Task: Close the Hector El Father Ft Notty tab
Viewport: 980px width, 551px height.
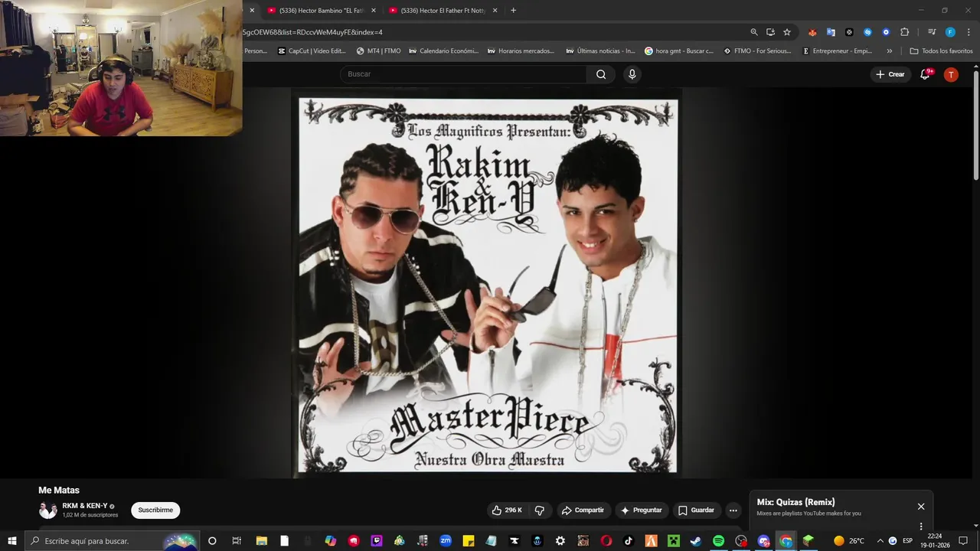Action: [x=495, y=10]
